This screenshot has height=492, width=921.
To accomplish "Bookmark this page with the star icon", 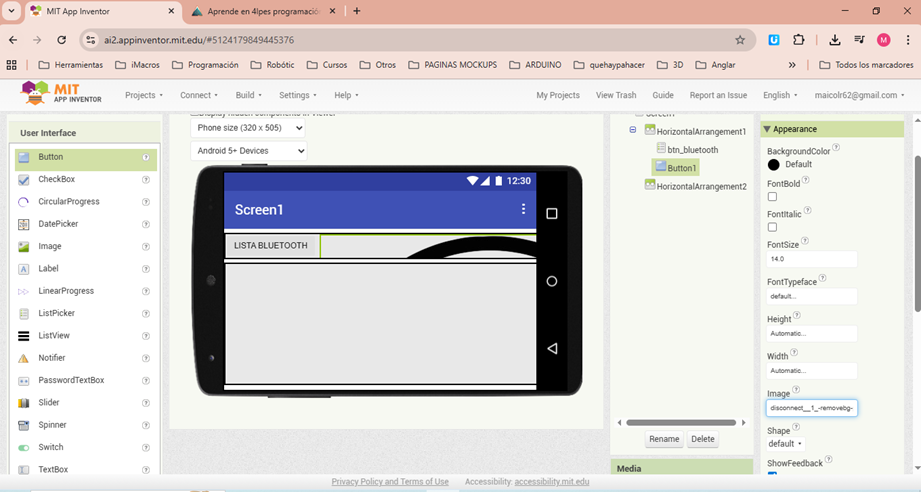I will [x=740, y=40].
